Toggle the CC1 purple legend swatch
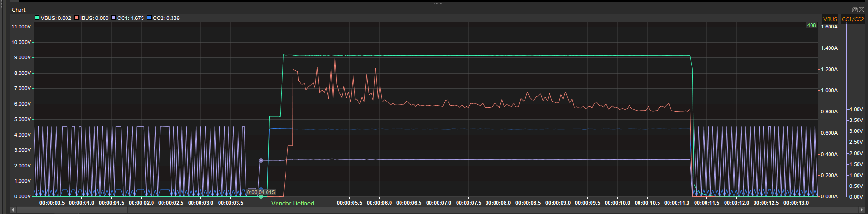 coord(114,18)
